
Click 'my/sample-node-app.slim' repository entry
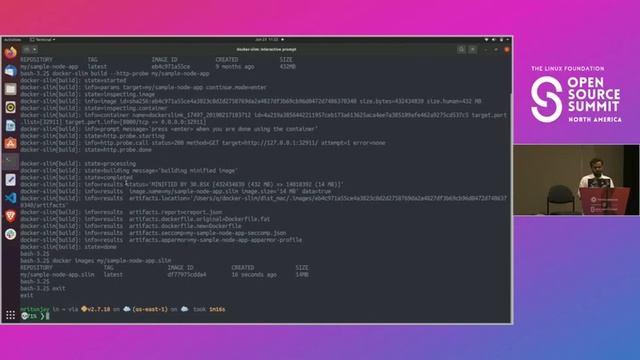click(x=57, y=275)
